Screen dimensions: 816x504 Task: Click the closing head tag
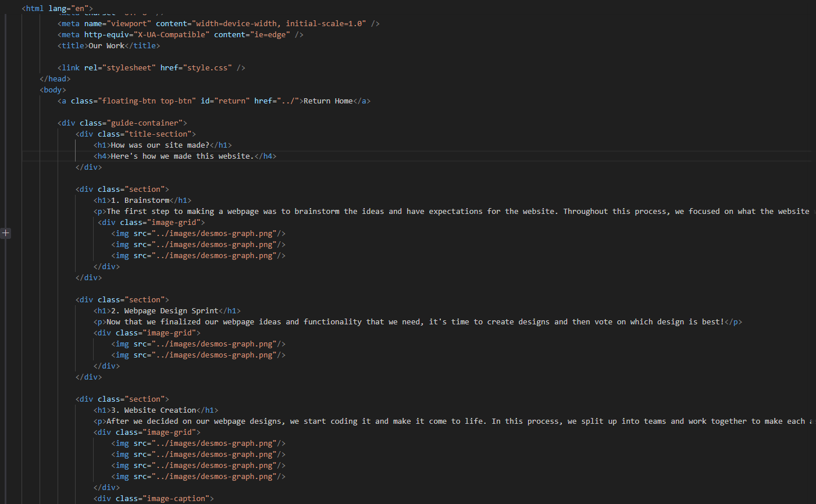[55, 79]
